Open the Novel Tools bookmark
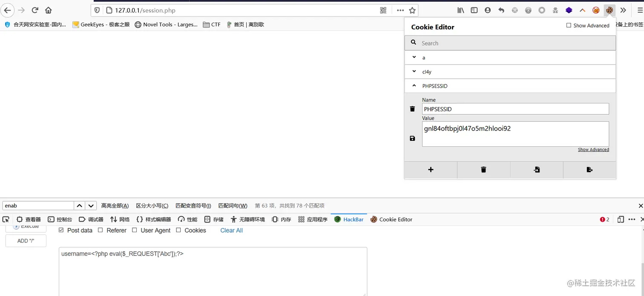Image resolution: width=644 pixels, height=296 pixels. [x=166, y=24]
